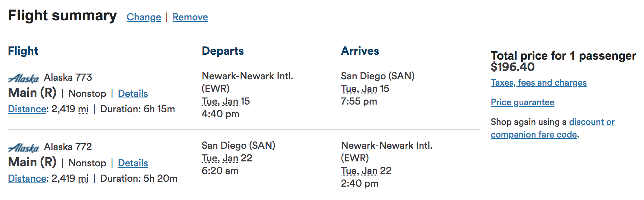644x200 pixels.
Task: Click the Alaska logo for flight 772
Action: click(23, 148)
